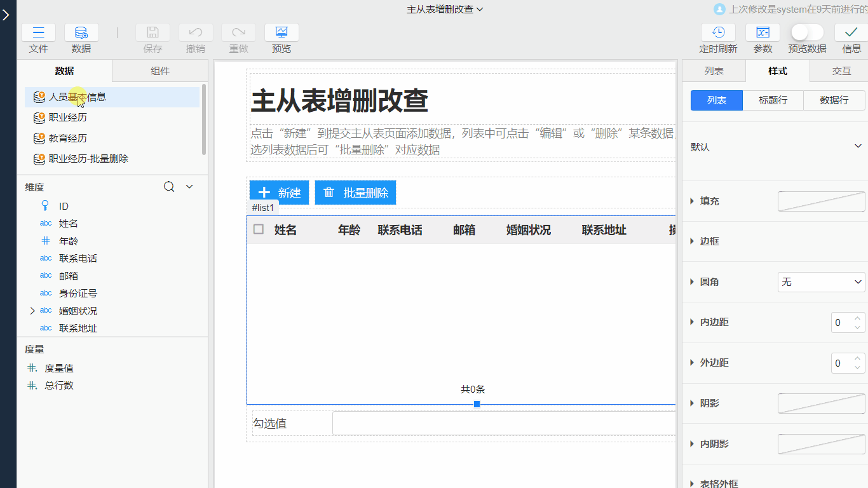This screenshot has width=868, height=488.
Task: Click the 职业经历-批量删除 dataset icon
Action: click(39, 158)
